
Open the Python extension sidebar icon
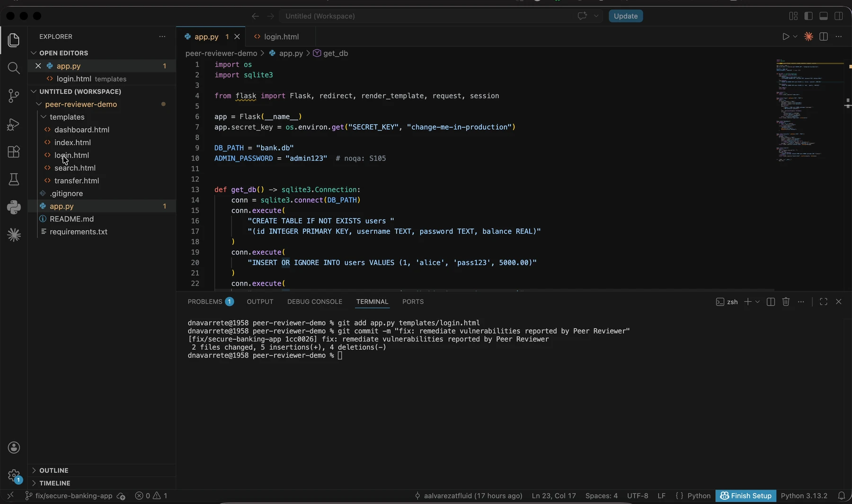click(x=14, y=207)
